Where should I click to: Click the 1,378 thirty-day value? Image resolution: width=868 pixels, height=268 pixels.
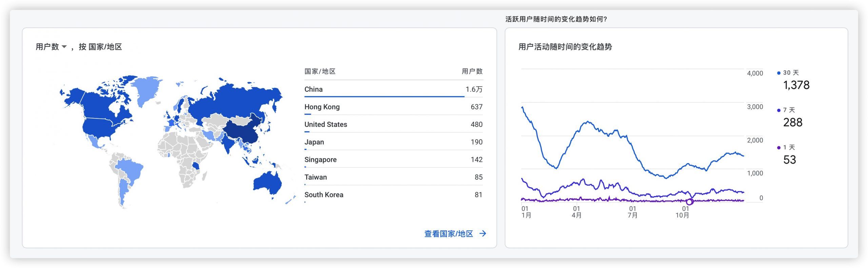796,85
